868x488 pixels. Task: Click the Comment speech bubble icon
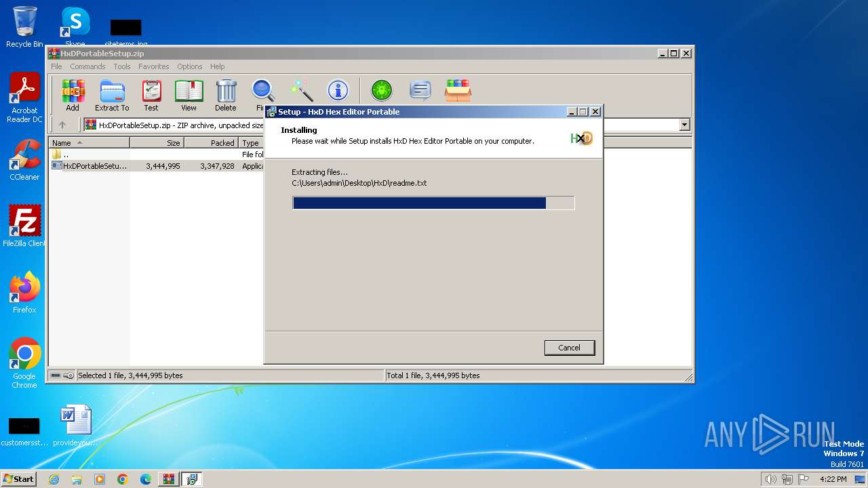[x=420, y=90]
